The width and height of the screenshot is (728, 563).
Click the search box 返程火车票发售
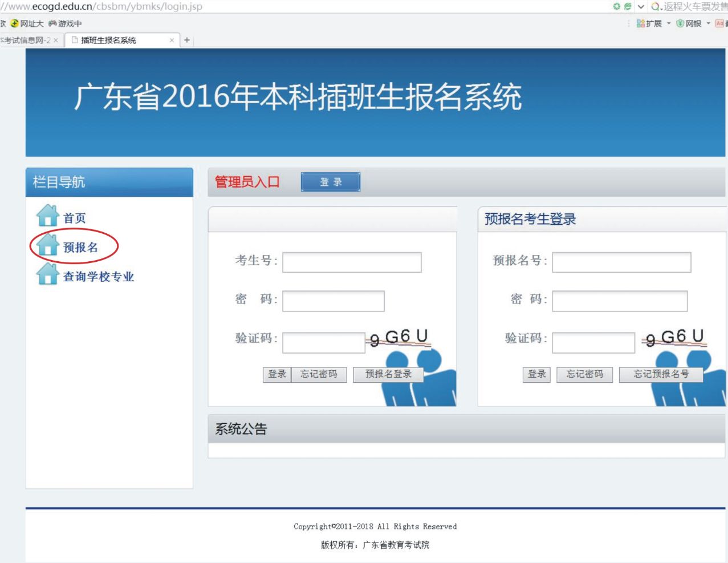(x=694, y=7)
